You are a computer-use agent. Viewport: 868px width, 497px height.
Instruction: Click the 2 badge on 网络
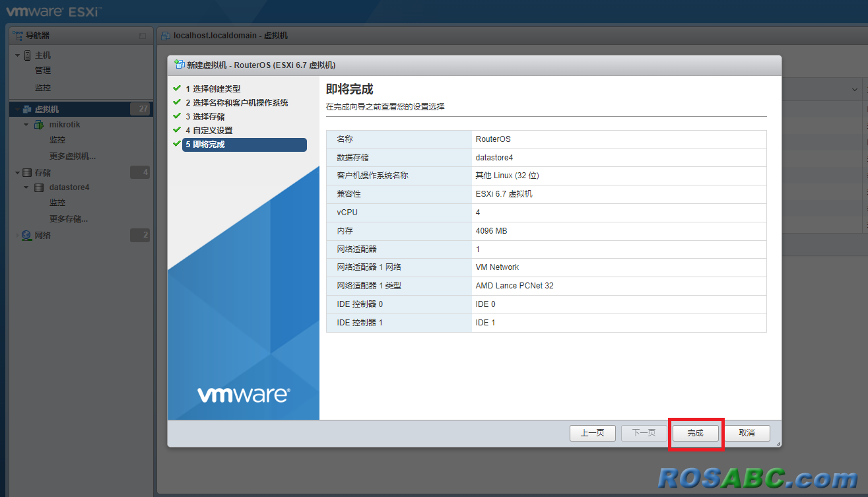point(140,236)
